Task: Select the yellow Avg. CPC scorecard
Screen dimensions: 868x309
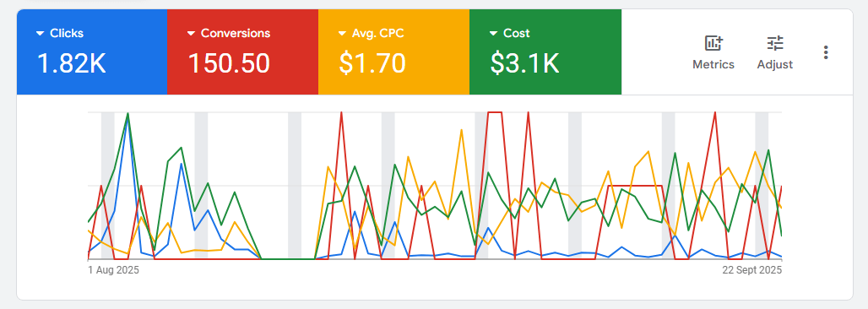Action: (x=393, y=52)
